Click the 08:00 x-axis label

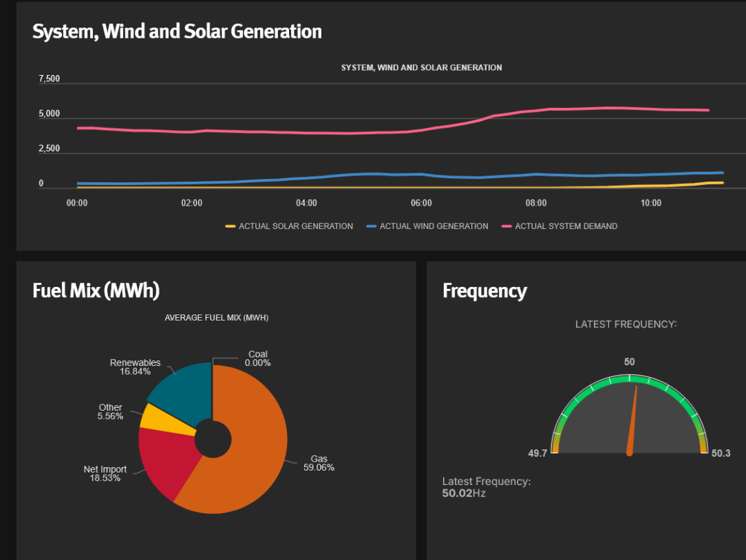[535, 203]
